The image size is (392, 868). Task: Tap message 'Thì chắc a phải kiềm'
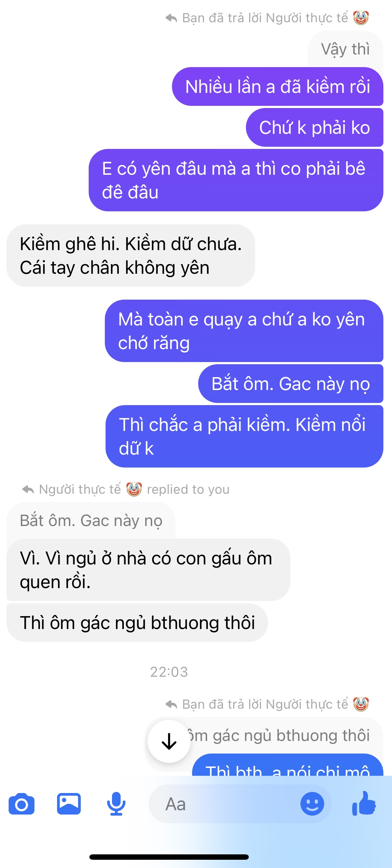point(244,436)
